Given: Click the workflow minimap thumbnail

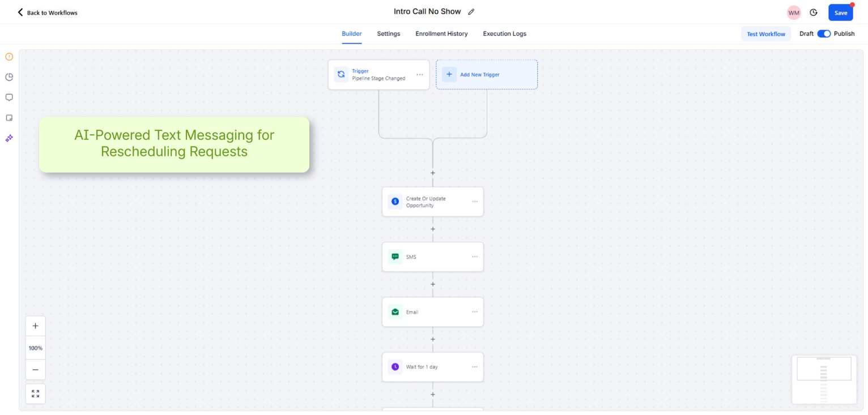Looking at the screenshot, I should (824, 379).
